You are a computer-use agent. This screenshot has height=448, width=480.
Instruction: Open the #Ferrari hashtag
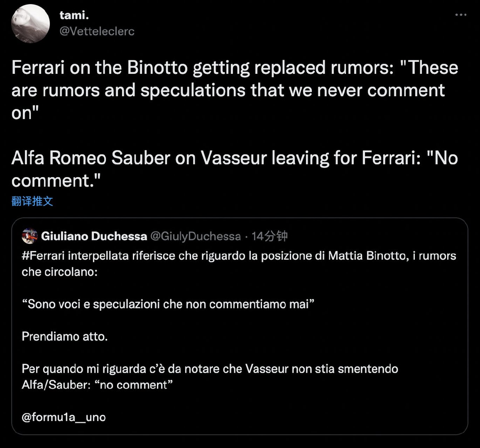[43, 256]
